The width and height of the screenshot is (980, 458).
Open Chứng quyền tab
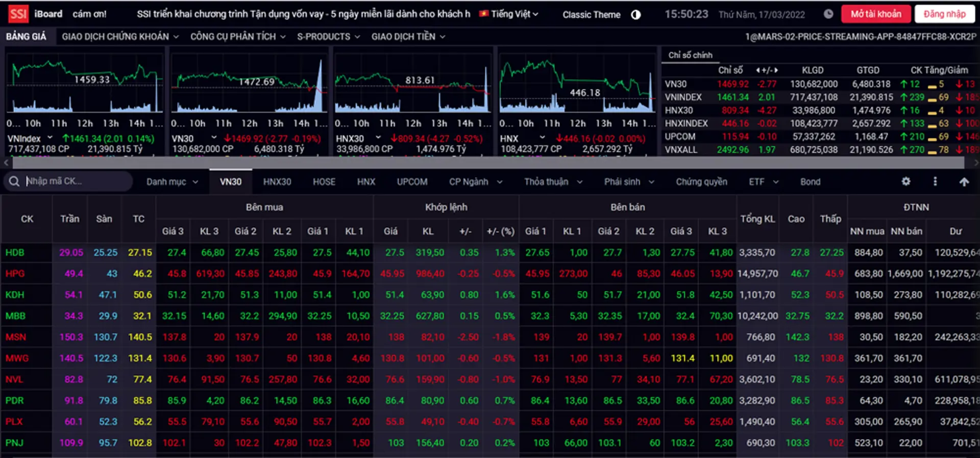coord(701,182)
